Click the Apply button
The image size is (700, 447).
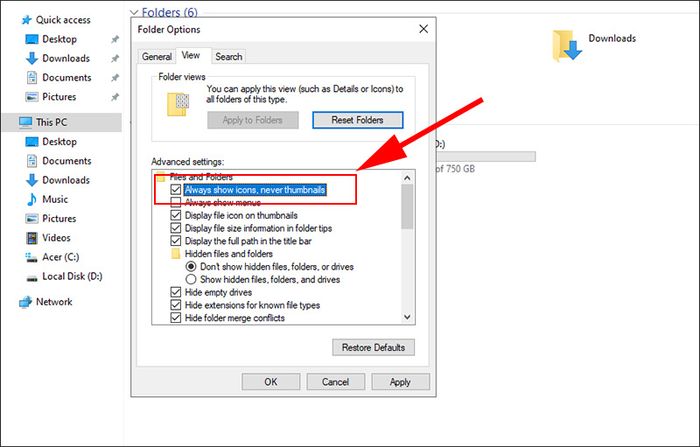pyautogui.click(x=400, y=382)
